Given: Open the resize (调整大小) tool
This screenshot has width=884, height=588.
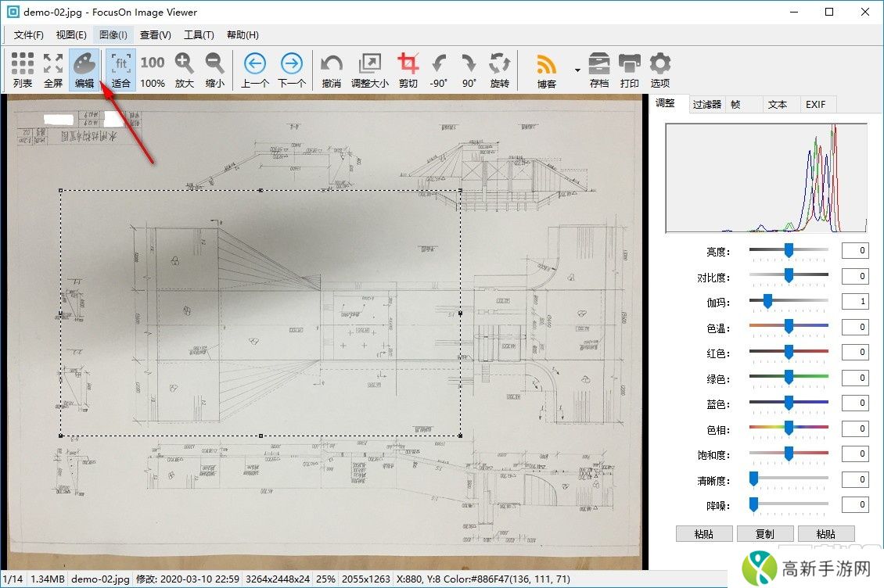Looking at the screenshot, I should pyautogui.click(x=369, y=70).
